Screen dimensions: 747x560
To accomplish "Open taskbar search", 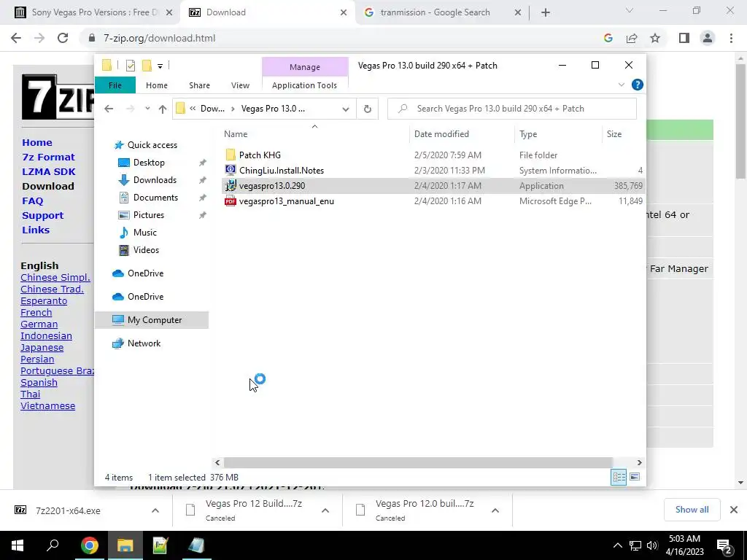I will (53, 545).
